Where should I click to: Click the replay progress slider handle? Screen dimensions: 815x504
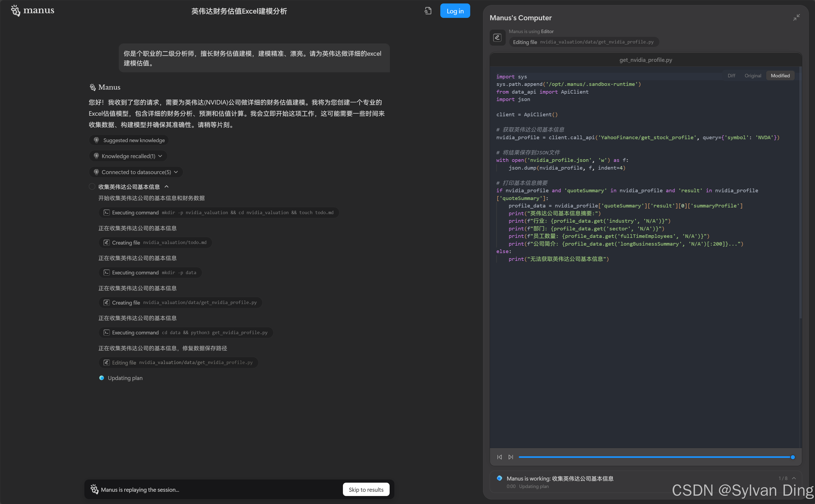coord(793,457)
